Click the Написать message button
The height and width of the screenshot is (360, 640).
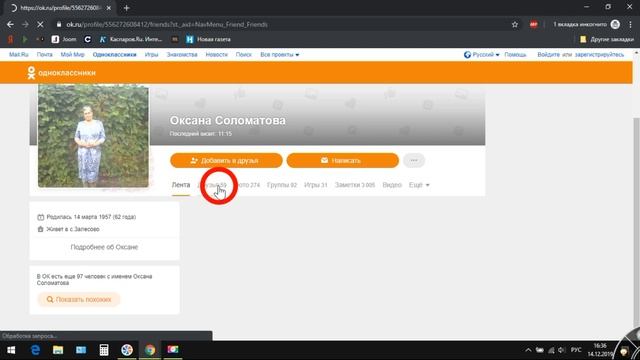pyautogui.click(x=342, y=160)
